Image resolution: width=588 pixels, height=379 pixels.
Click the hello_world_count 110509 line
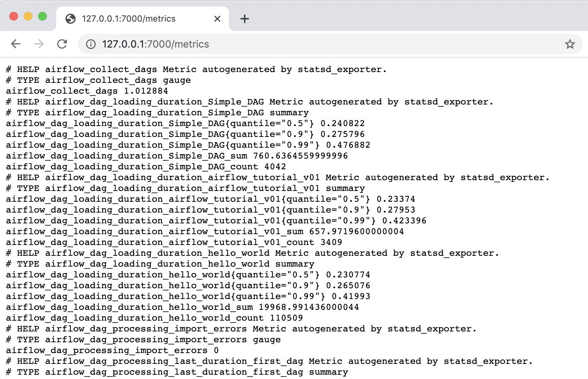154,318
